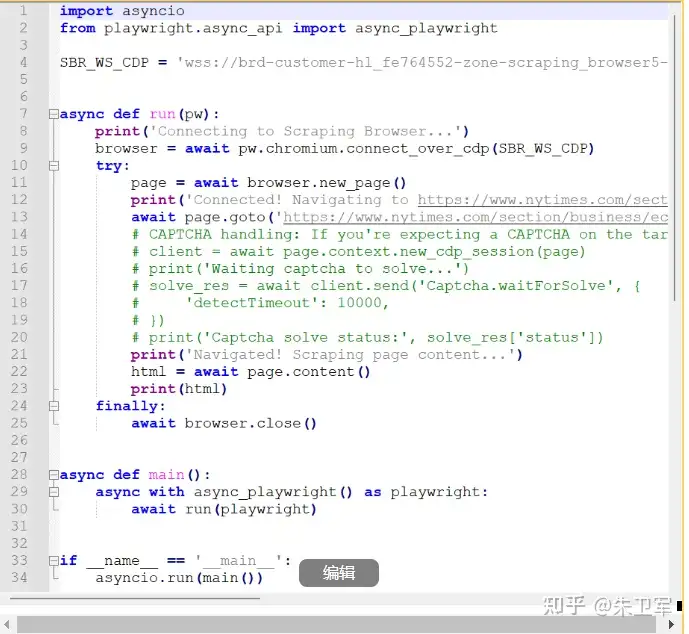
Task: Open the nytimes.com link in the 'Connected! Navigating' print line
Action: point(543,200)
